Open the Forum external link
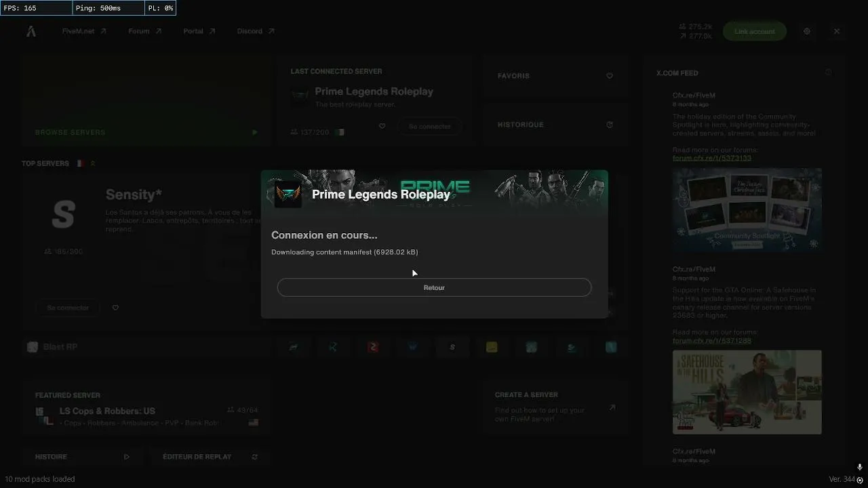868x488 pixels. 144,31
